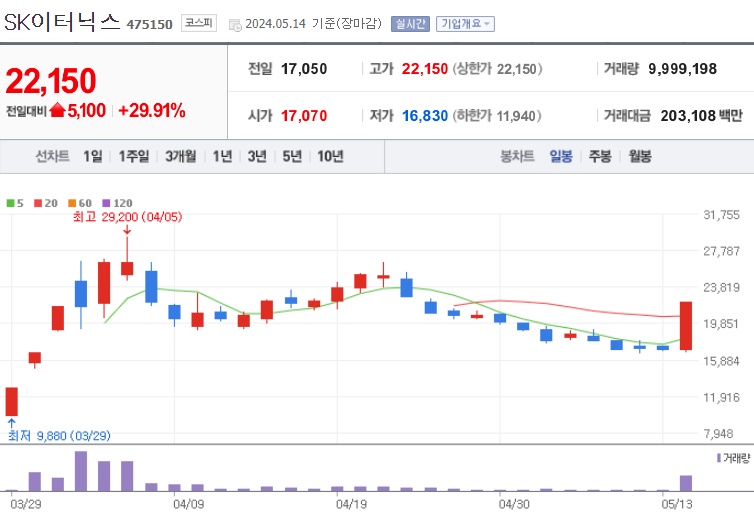This screenshot has width=754, height=522.
Task: Click the +29.91% change rate
Action: click(x=152, y=111)
